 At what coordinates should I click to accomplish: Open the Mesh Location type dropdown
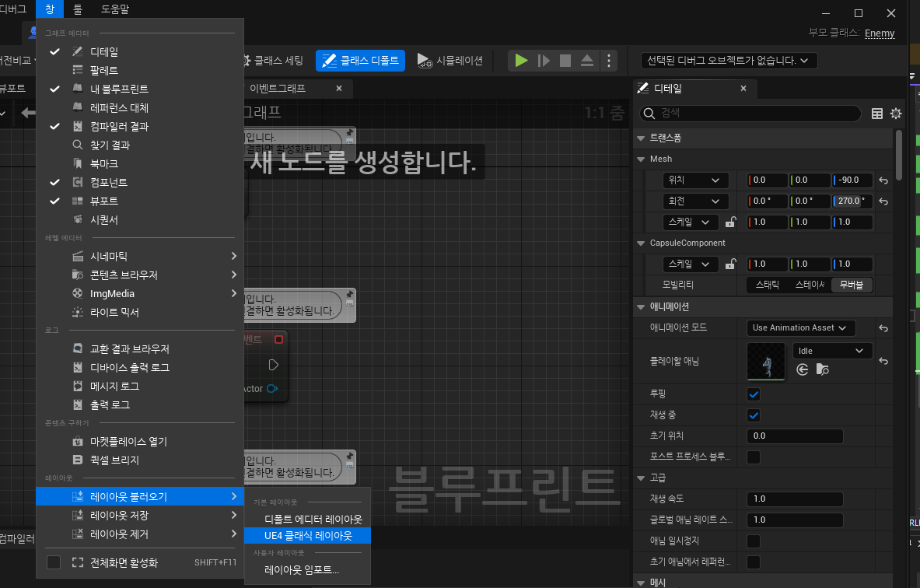click(x=694, y=180)
